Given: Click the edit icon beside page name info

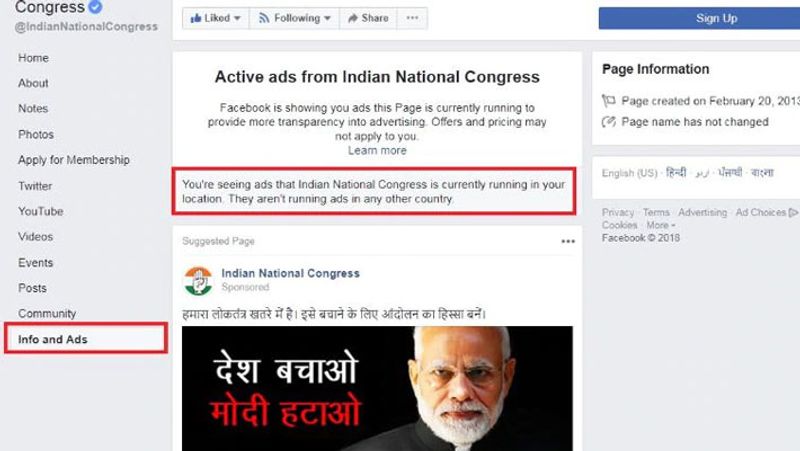Looking at the screenshot, I should pyautogui.click(x=608, y=122).
